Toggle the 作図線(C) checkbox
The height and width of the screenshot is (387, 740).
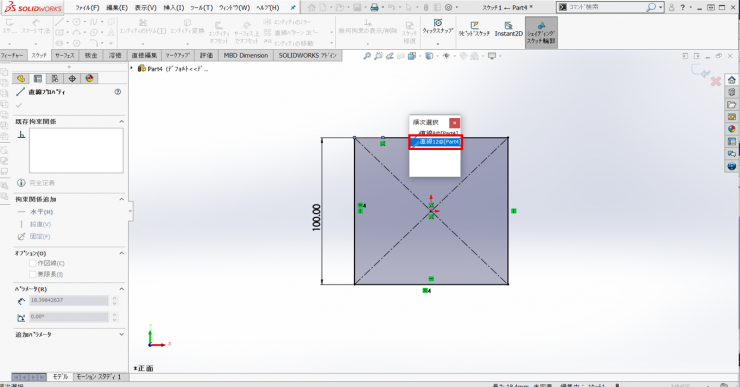click(x=33, y=263)
